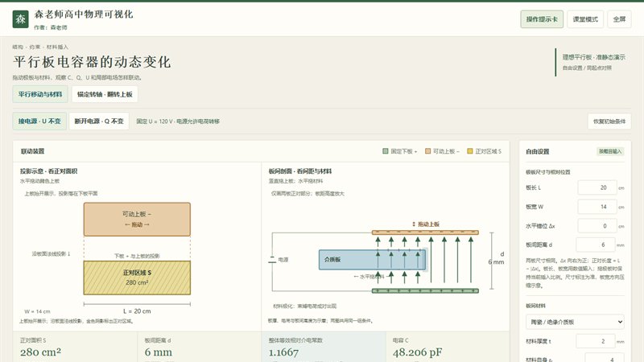Click 恢复初始条件 button

pyautogui.click(x=609, y=121)
